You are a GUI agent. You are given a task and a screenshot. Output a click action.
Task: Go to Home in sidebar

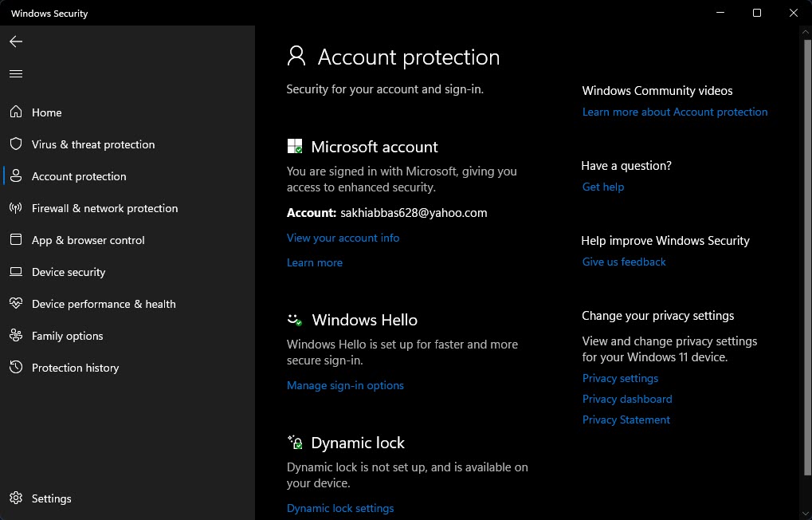pos(46,112)
